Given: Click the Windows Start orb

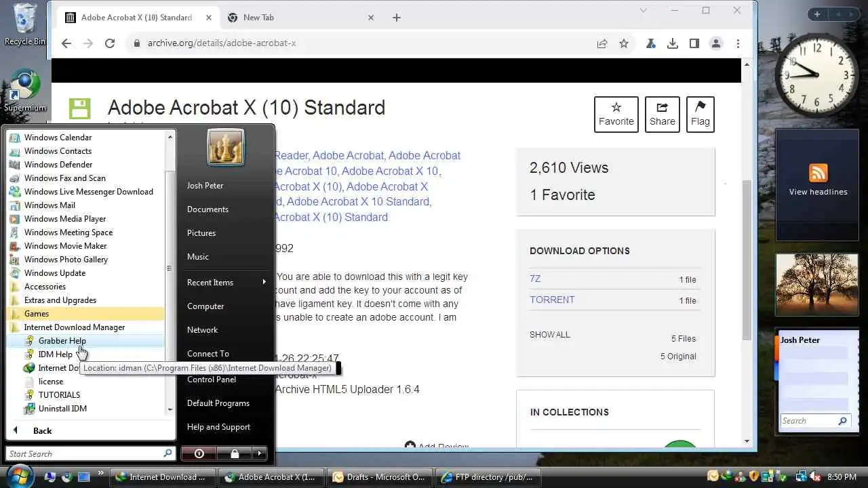Looking at the screenshot, I should tap(18, 476).
